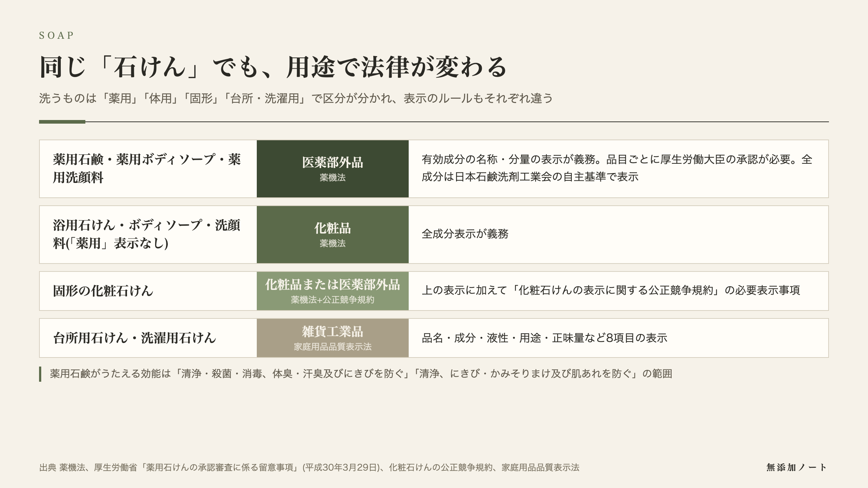The height and width of the screenshot is (488, 868).
Task: Click the source line starting 出典 薬機法
Action: (309, 468)
